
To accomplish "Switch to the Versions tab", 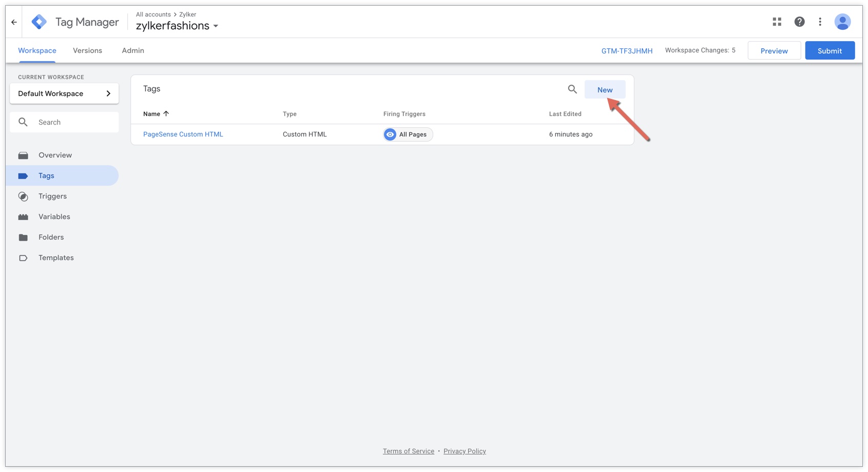I will [87, 50].
